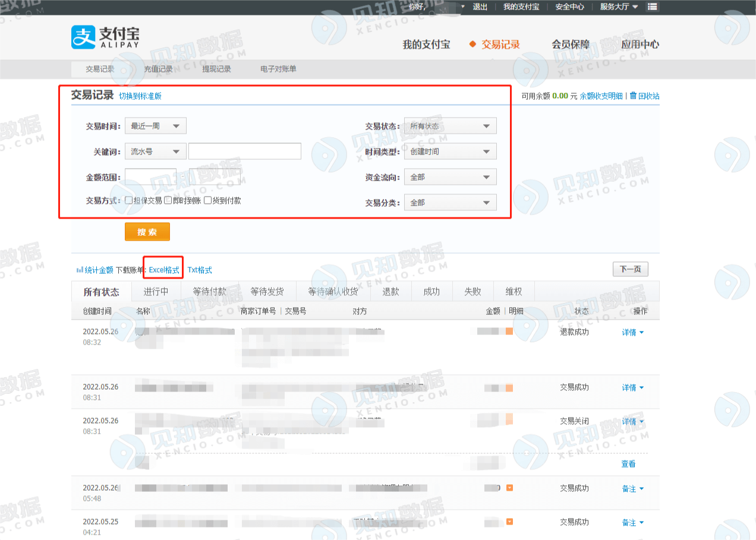
Task: Expand 备注 menu in 05:48 row
Action: 633,489
